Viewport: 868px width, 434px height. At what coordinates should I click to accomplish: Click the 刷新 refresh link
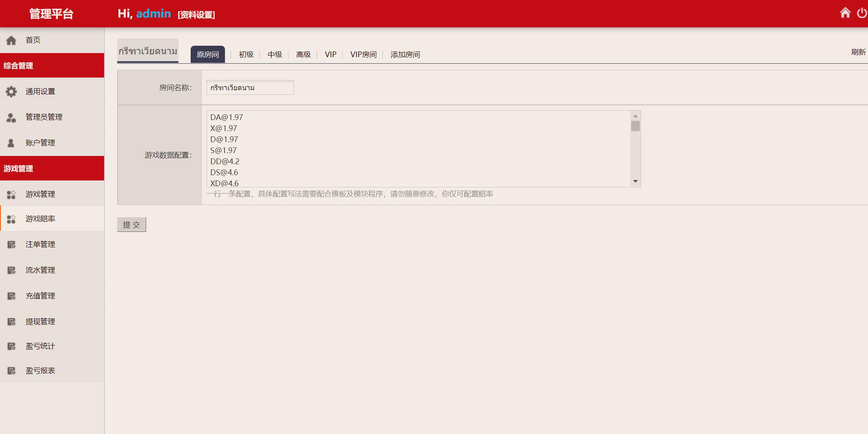coord(858,52)
